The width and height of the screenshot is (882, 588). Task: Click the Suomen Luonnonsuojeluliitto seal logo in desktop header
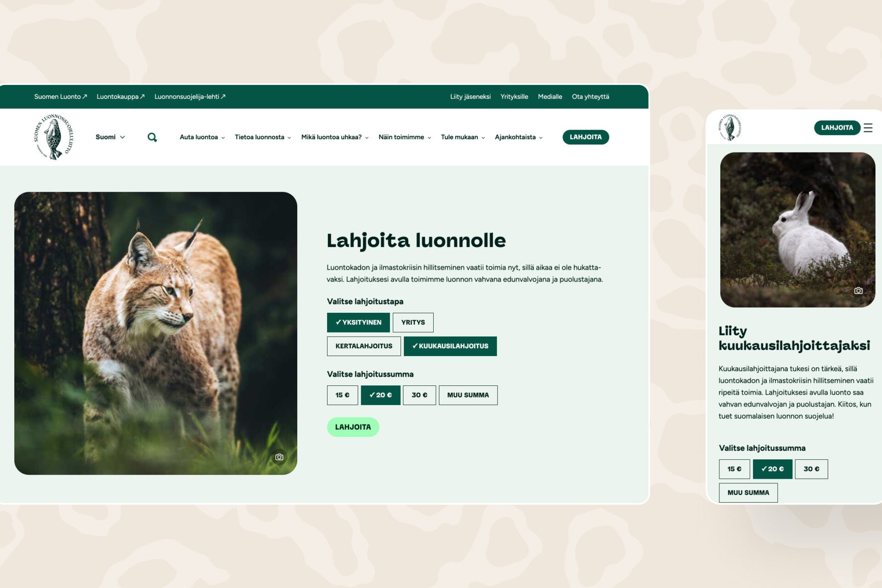tap(53, 137)
